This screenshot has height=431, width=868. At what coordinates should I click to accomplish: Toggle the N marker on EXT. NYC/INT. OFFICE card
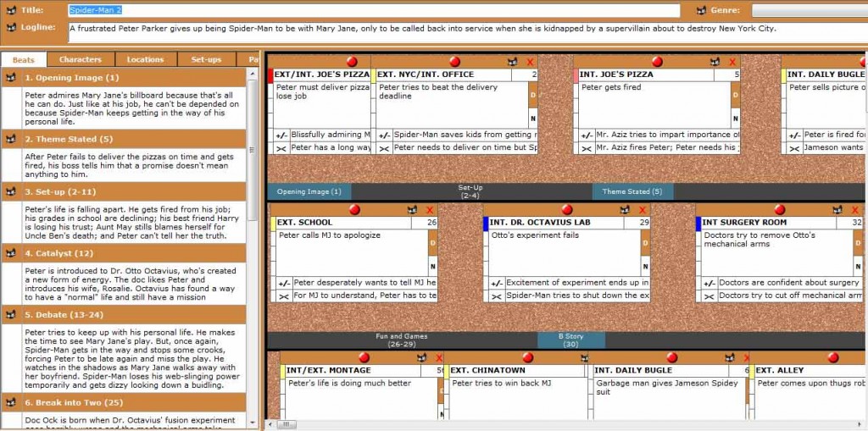533,119
